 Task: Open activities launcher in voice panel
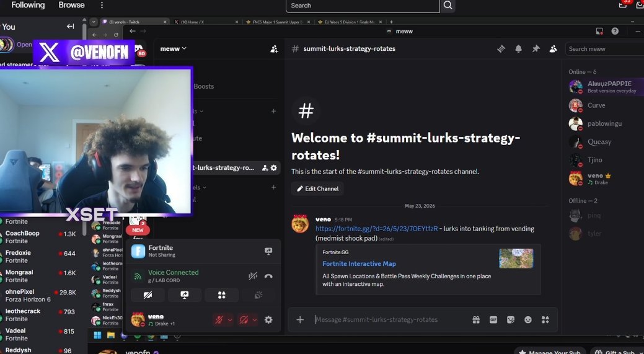[x=222, y=295]
